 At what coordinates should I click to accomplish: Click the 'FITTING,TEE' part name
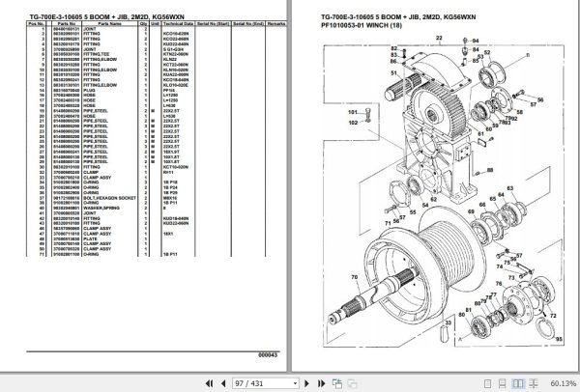coord(96,54)
